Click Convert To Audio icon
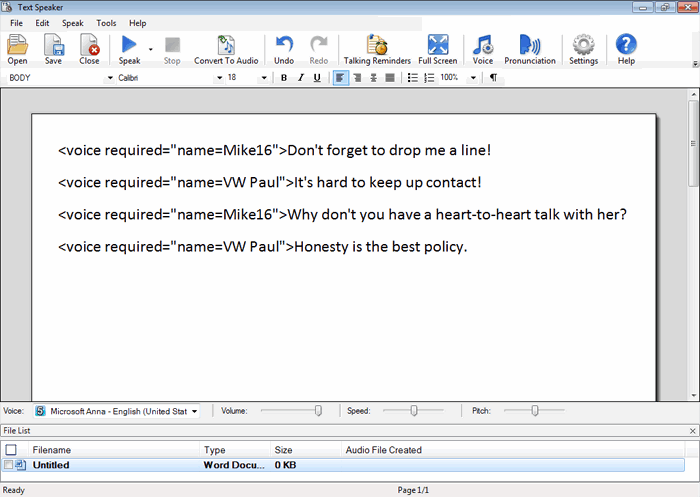 coord(226,45)
